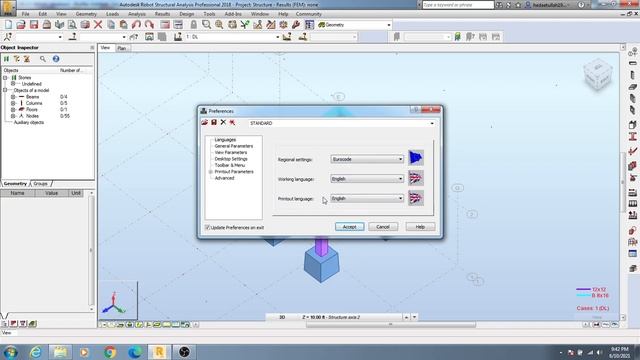The height and width of the screenshot is (360, 640).
Task: Click the wrench Preferences icon in the toolbar
Action: click(x=296, y=25)
